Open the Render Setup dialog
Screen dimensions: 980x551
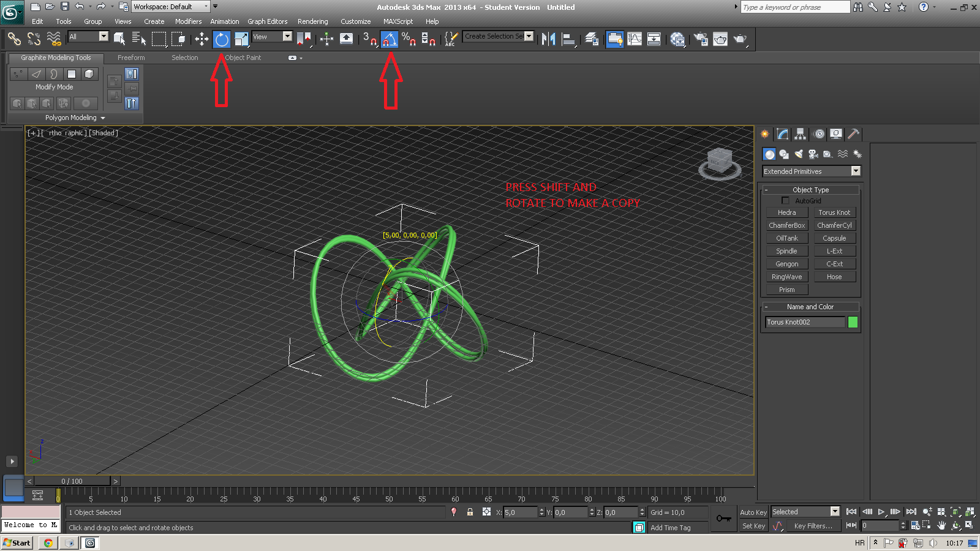[700, 39]
